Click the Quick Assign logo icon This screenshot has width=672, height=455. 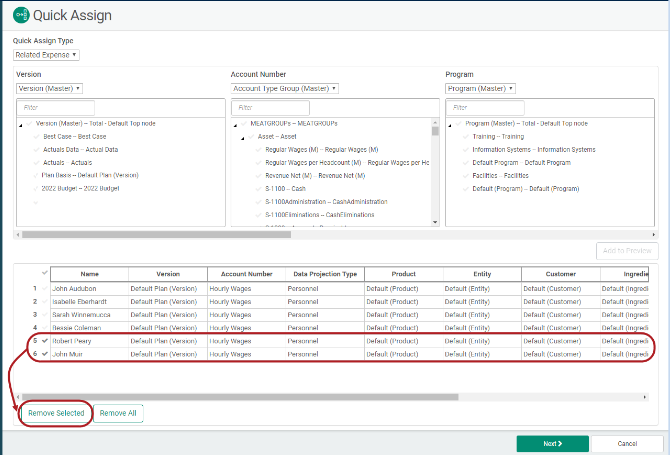pyautogui.click(x=21, y=15)
